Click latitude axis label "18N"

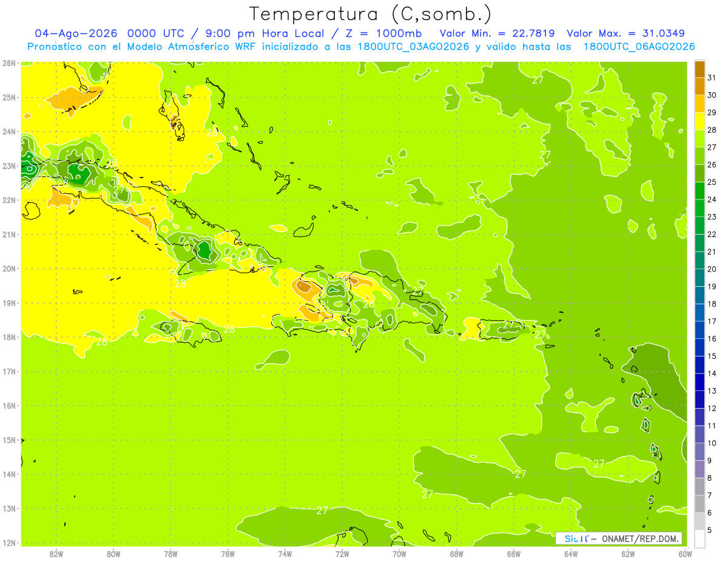click(x=9, y=337)
